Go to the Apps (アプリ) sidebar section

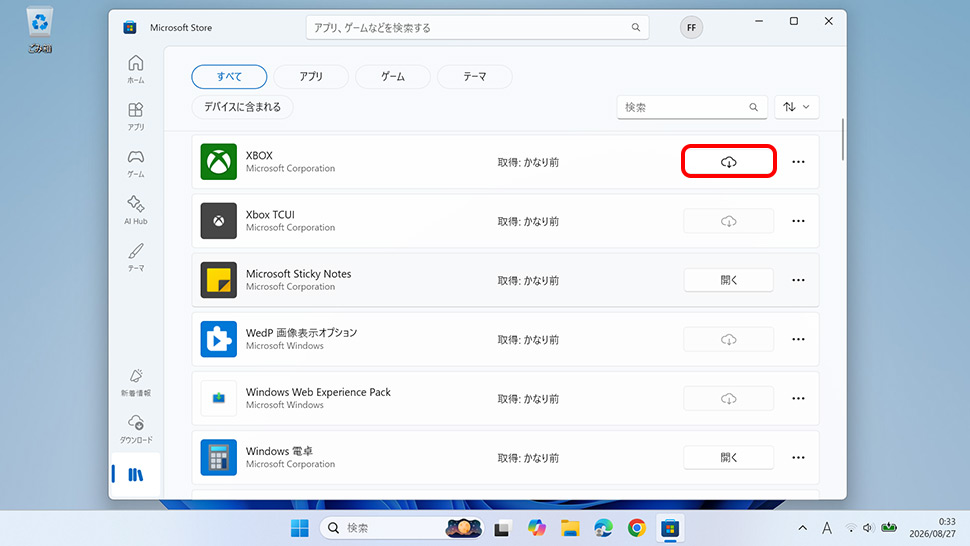pos(135,116)
